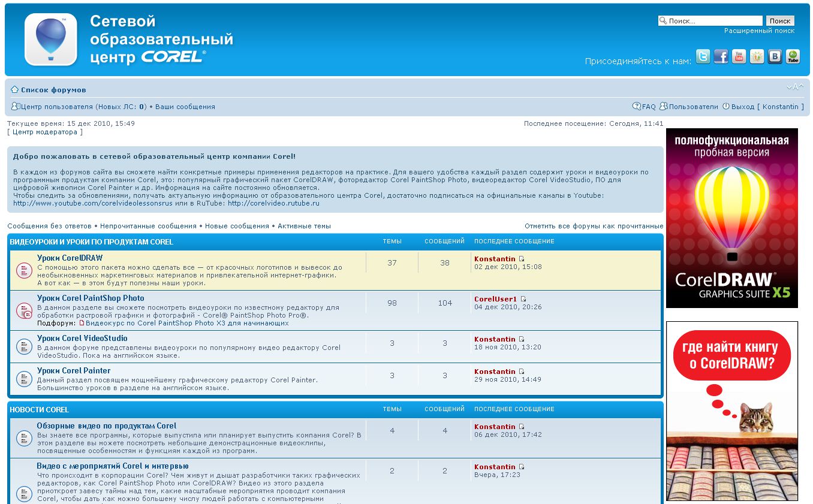Click the YouTube channel icon

point(739,57)
